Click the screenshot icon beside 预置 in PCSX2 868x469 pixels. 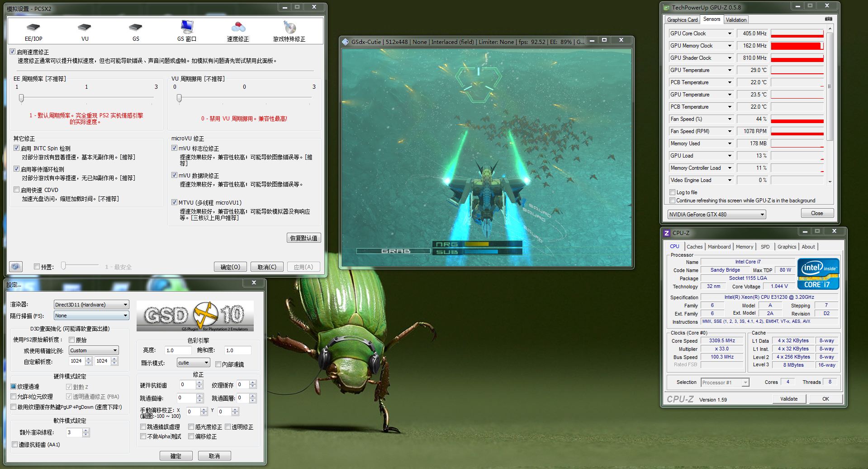coord(15,267)
